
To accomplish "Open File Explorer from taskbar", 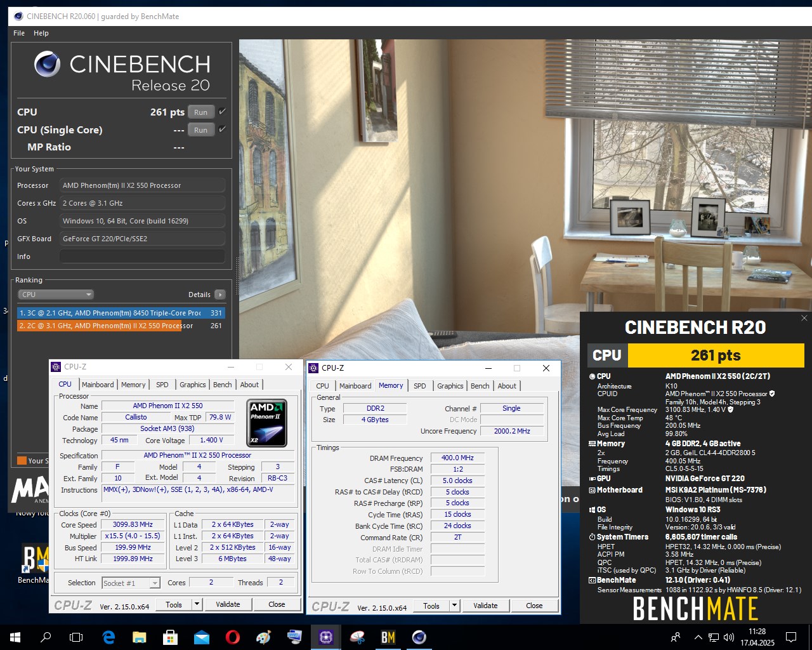I will pyautogui.click(x=140, y=637).
